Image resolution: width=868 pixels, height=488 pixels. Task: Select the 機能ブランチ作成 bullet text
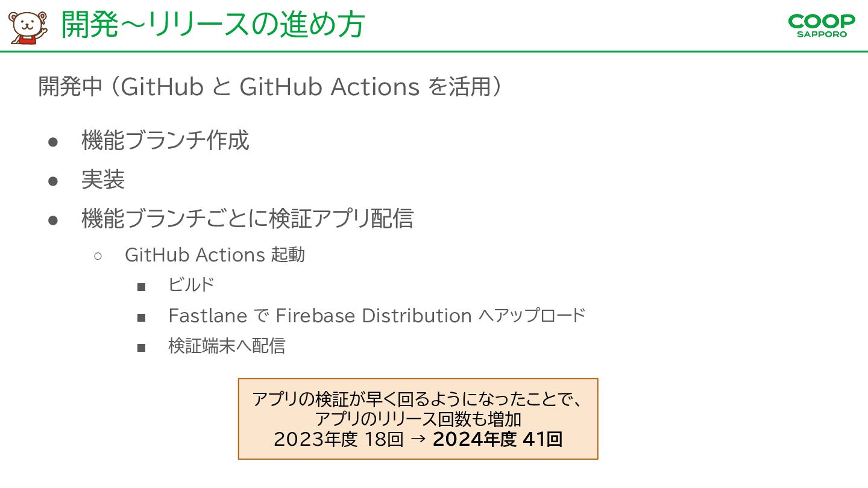click(x=165, y=141)
